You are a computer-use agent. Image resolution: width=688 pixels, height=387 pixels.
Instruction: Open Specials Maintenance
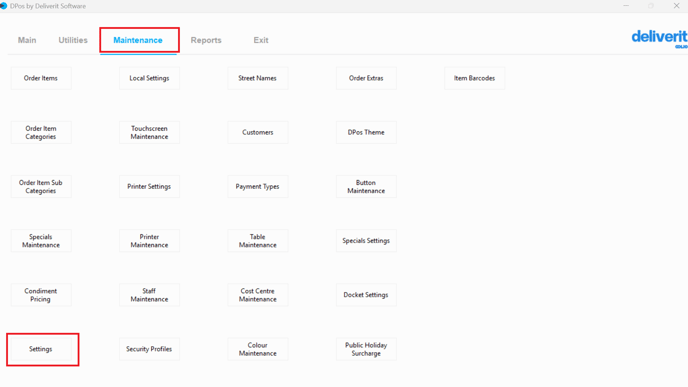[x=41, y=241]
